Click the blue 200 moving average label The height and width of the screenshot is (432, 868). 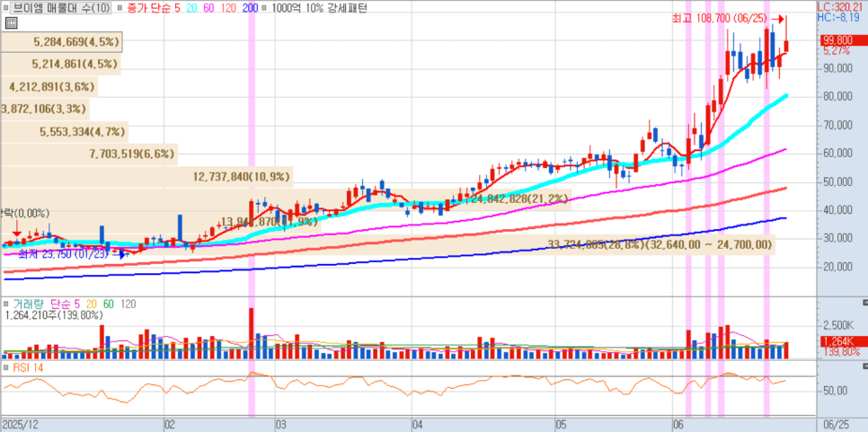pyautogui.click(x=252, y=8)
